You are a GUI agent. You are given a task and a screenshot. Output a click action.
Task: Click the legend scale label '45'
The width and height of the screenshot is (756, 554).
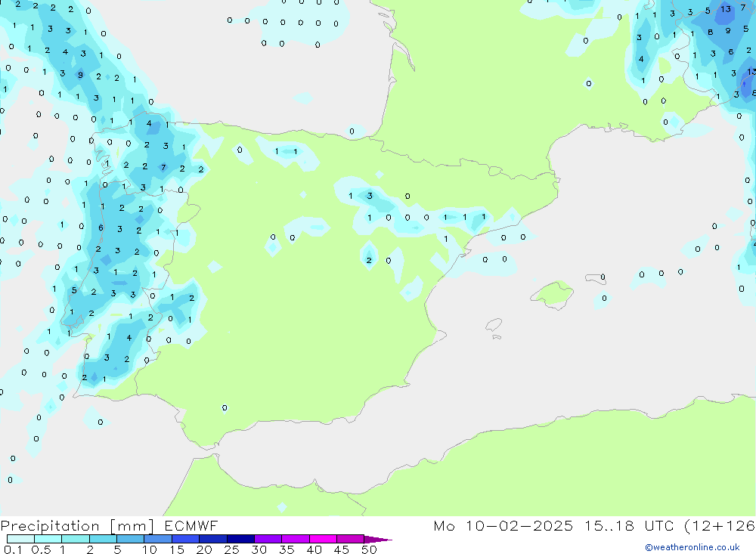point(342,549)
